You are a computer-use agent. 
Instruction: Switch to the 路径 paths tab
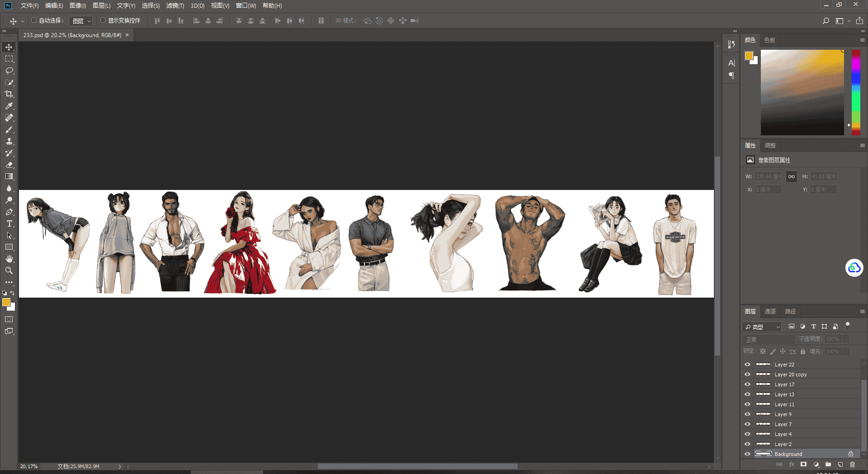click(790, 312)
